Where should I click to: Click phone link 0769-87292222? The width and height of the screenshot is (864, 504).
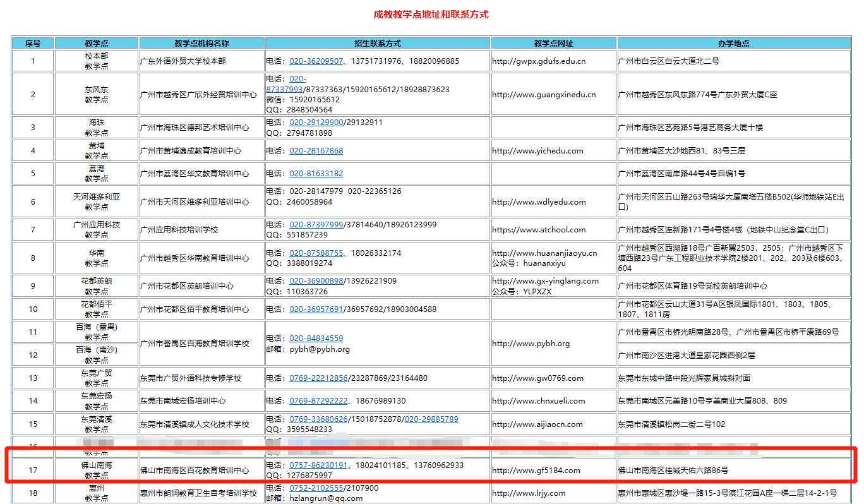coord(318,401)
